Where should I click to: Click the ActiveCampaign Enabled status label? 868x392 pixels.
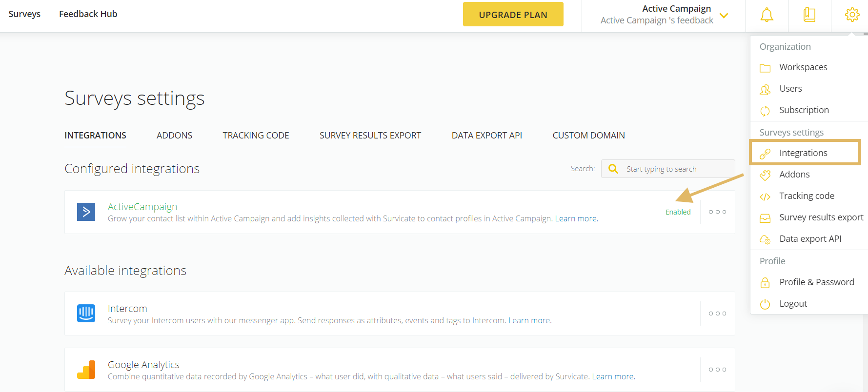(678, 212)
